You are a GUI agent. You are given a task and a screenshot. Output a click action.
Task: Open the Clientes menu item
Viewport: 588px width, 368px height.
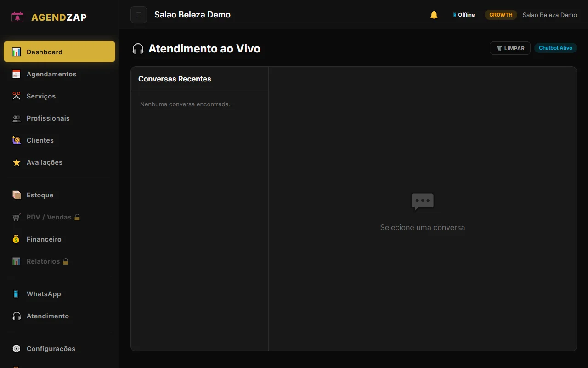pyautogui.click(x=40, y=140)
